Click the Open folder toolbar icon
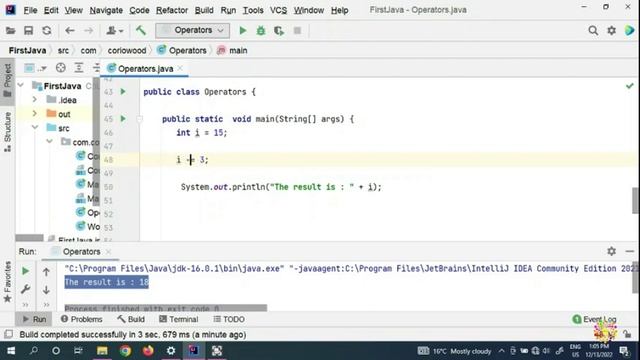The image size is (640, 360). 11,31
